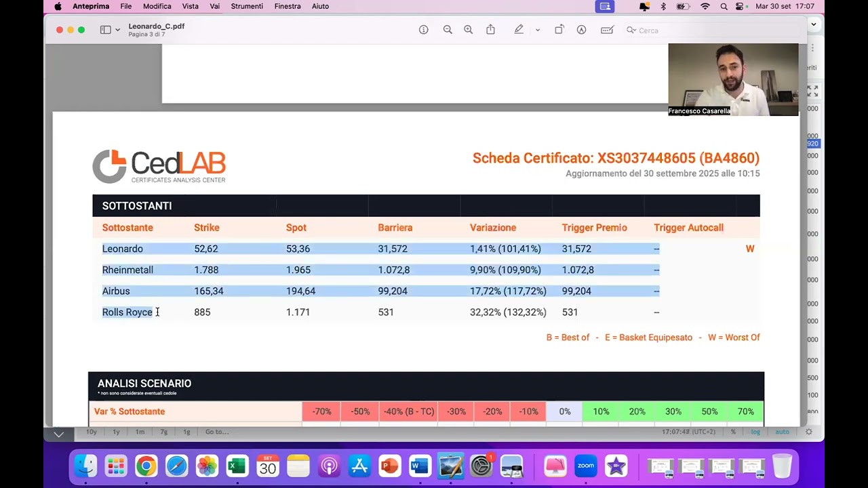Image resolution: width=868 pixels, height=488 pixels.
Task: Toggle the percent scale option
Action: pos(733,432)
